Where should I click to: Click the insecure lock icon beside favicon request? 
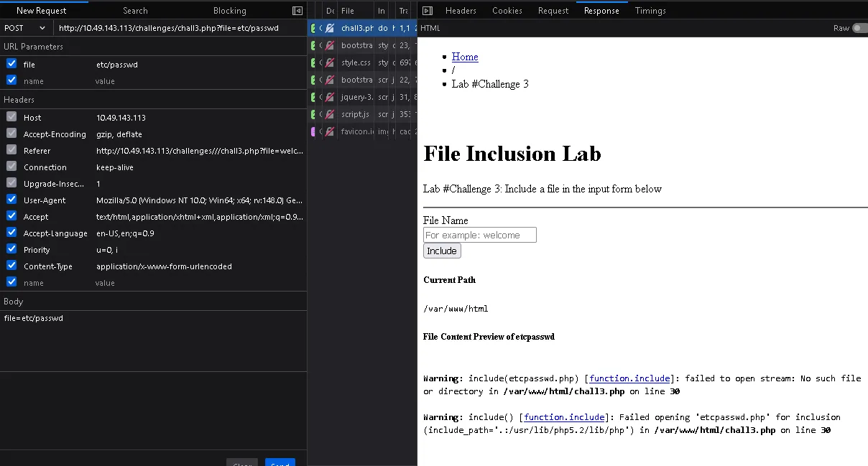(x=329, y=131)
